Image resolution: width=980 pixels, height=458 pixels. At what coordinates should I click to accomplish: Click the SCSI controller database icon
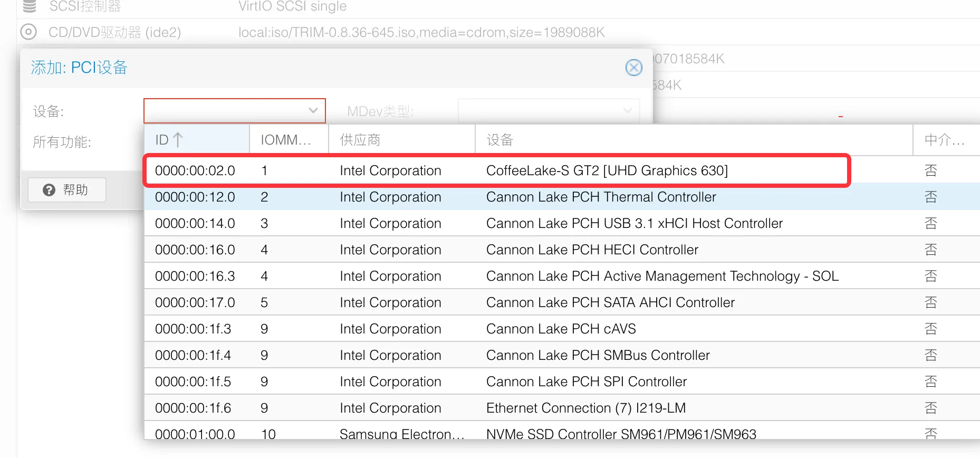click(x=30, y=6)
